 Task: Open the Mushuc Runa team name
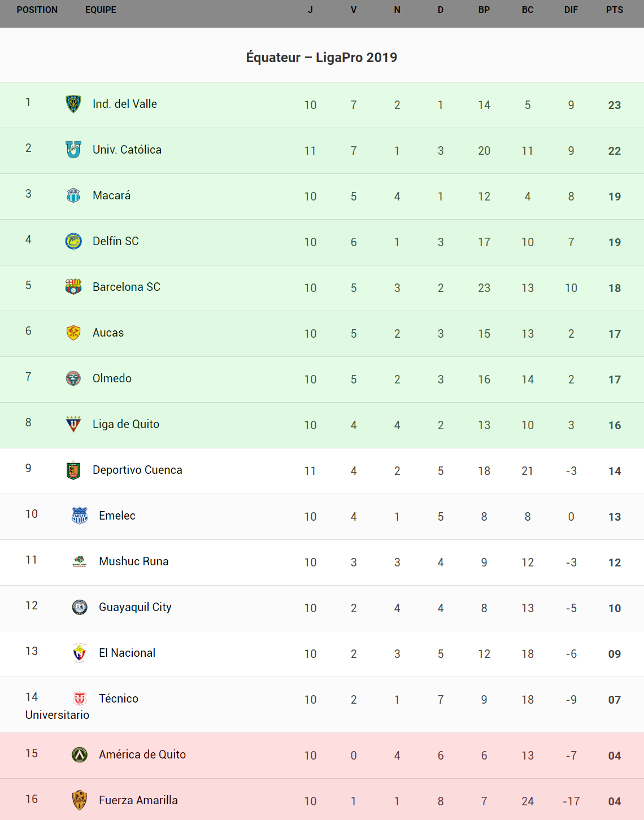tap(134, 561)
